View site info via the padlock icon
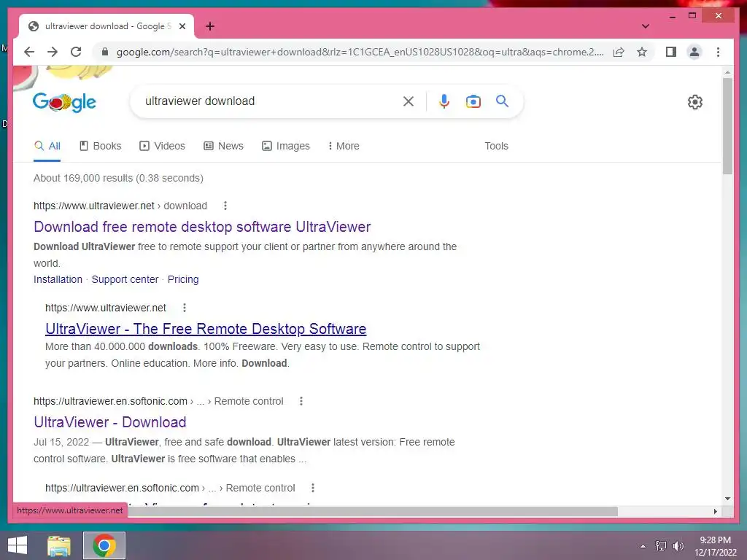The image size is (747, 560). tap(105, 52)
